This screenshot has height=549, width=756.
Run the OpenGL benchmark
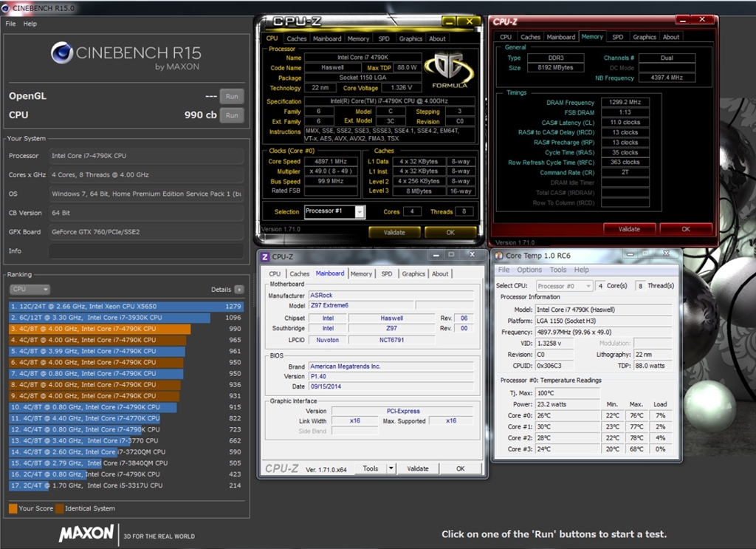tap(232, 96)
